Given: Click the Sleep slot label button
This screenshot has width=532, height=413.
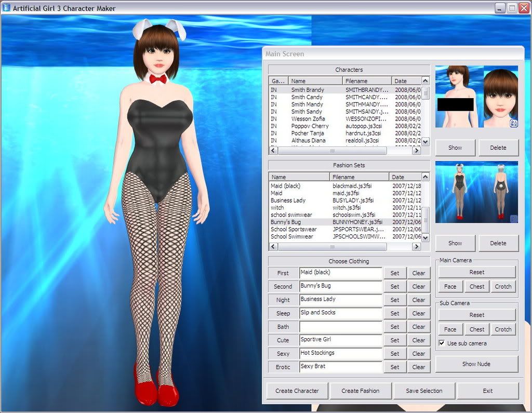Looking at the screenshot, I should click(283, 313).
